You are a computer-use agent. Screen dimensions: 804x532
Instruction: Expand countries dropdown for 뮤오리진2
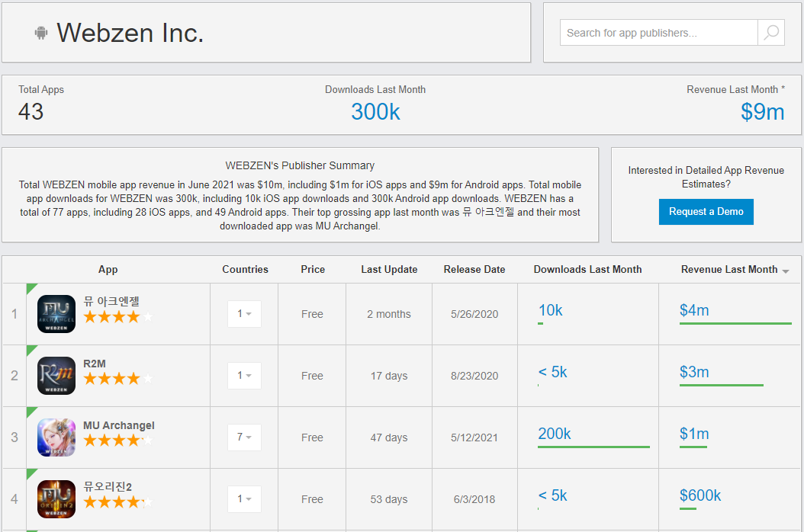[x=245, y=499]
